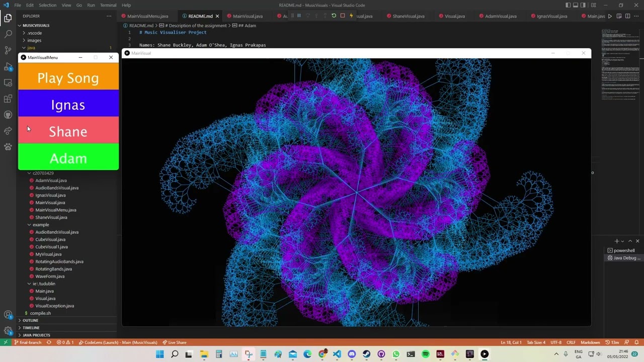Split the editor right
Viewport: 644px width, 362px height.
tap(627, 16)
